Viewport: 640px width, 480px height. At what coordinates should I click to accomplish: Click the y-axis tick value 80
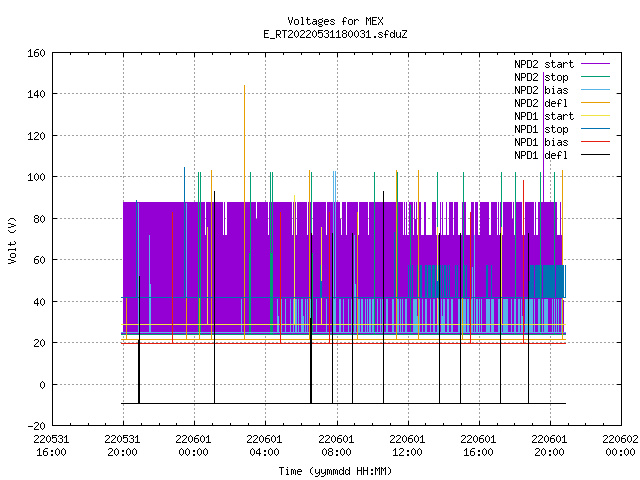pyautogui.click(x=39, y=219)
